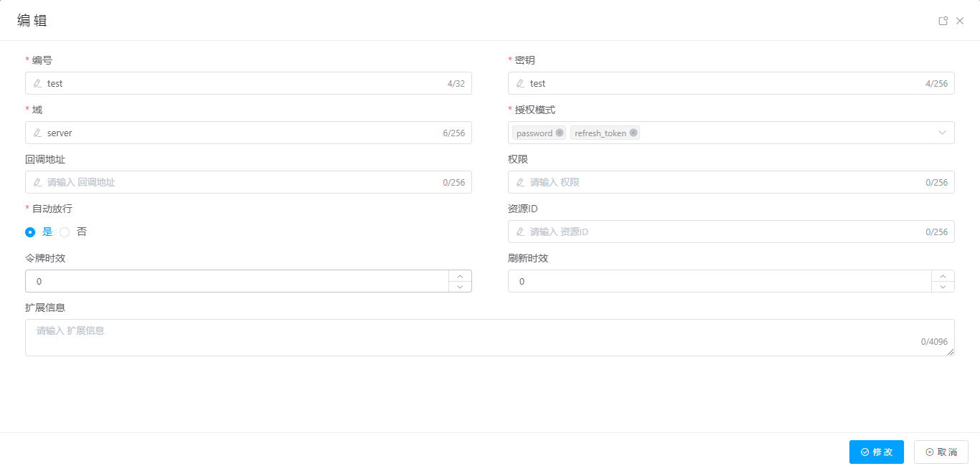Remove the password tag via its x icon
The width and height of the screenshot is (980, 471).
coord(560,133)
